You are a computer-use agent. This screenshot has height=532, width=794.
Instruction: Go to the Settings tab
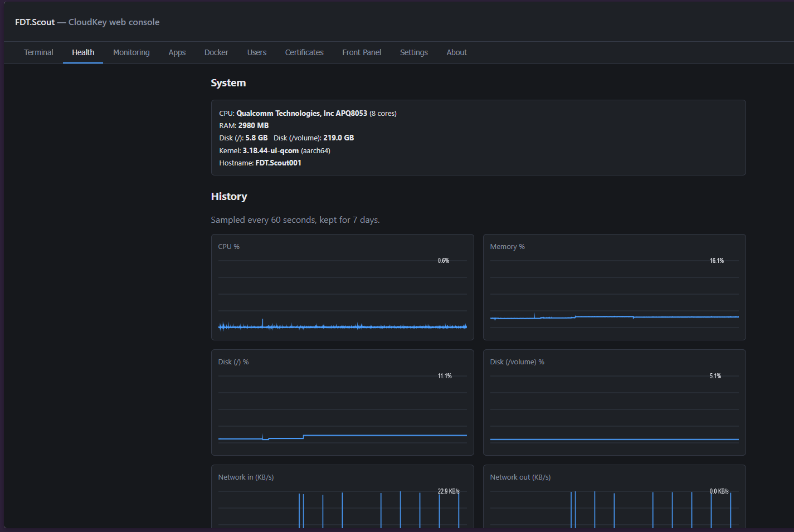[414, 52]
